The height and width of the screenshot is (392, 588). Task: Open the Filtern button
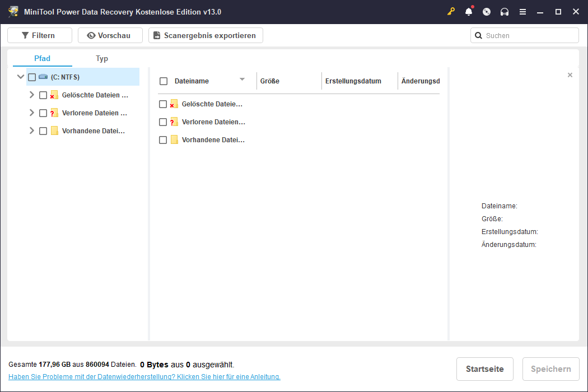pos(40,35)
